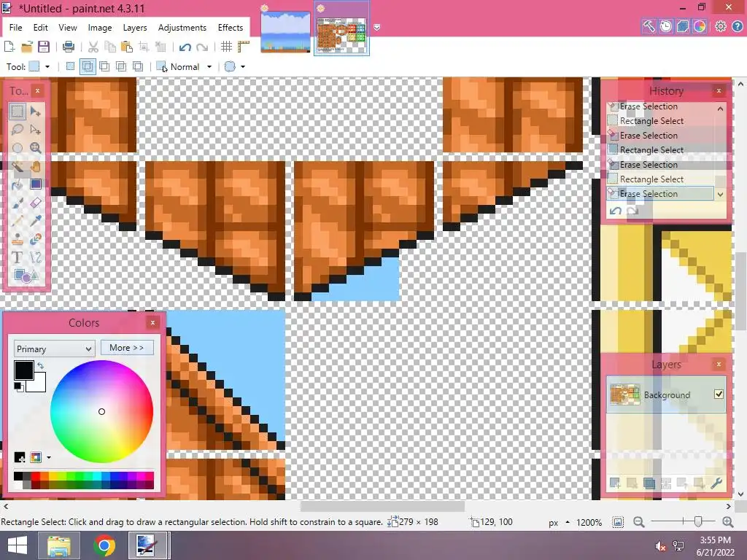
Task: Click the Open file folder icon
Action: (x=27, y=47)
